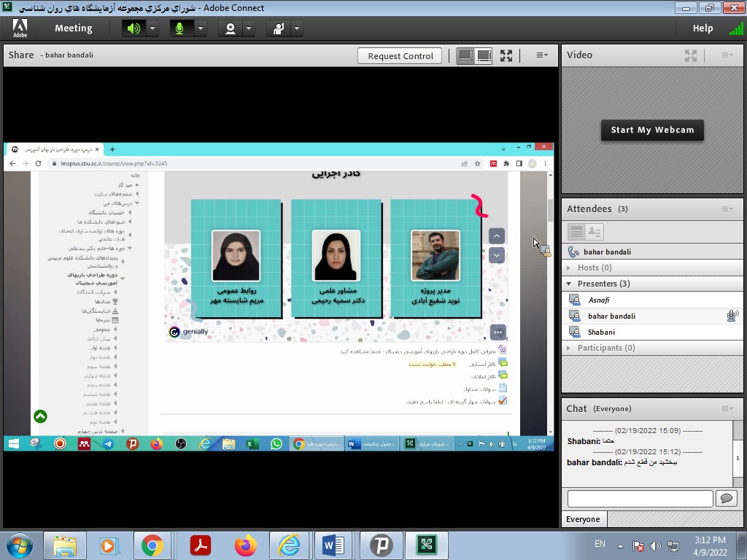Viewport: 747px width, 560px height.
Task: Open the Share pod options menu
Action: [542, 55]
